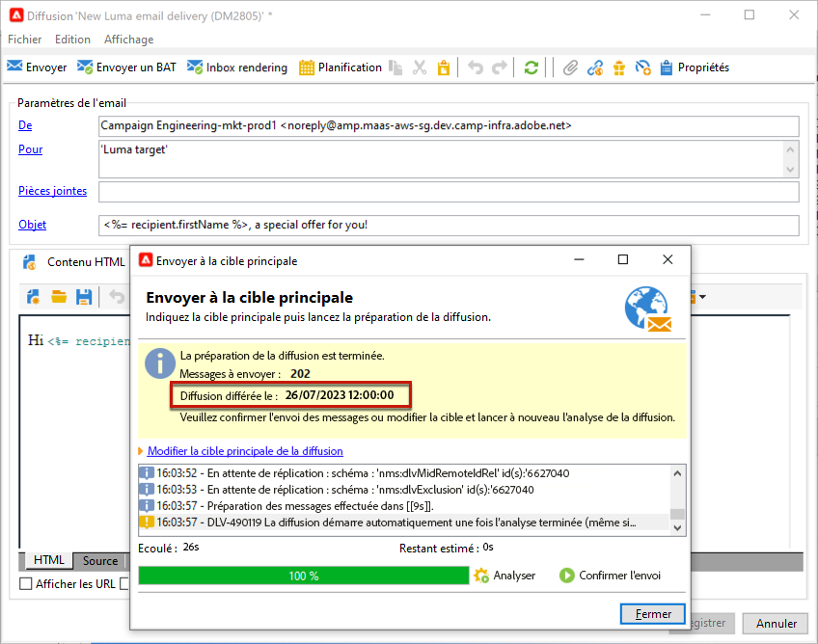Viewport: 818px width, 644px height.
Task: Open the dropdown arrow in content toolbar
Action: 702,297
